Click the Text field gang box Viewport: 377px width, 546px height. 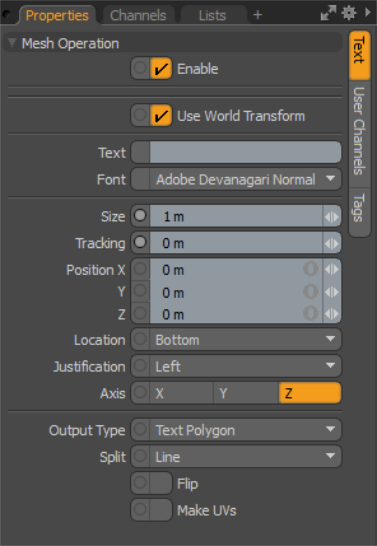click(x=140, y=152)
